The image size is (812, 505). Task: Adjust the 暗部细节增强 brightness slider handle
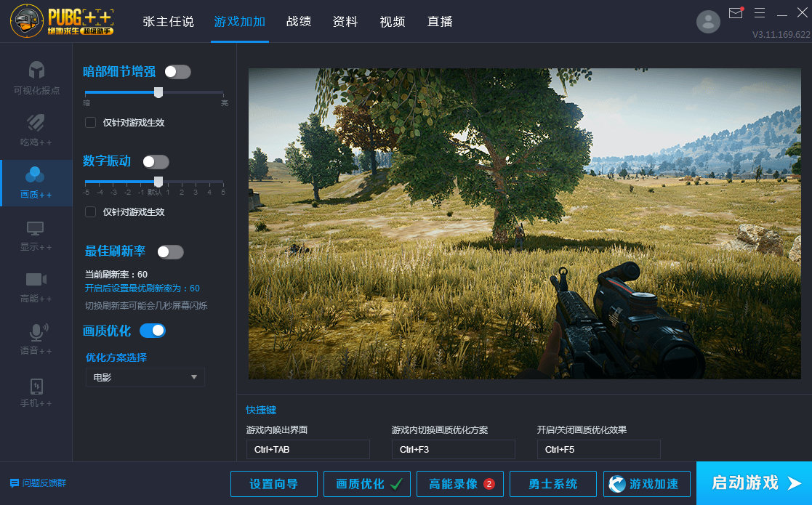point(158,92)
